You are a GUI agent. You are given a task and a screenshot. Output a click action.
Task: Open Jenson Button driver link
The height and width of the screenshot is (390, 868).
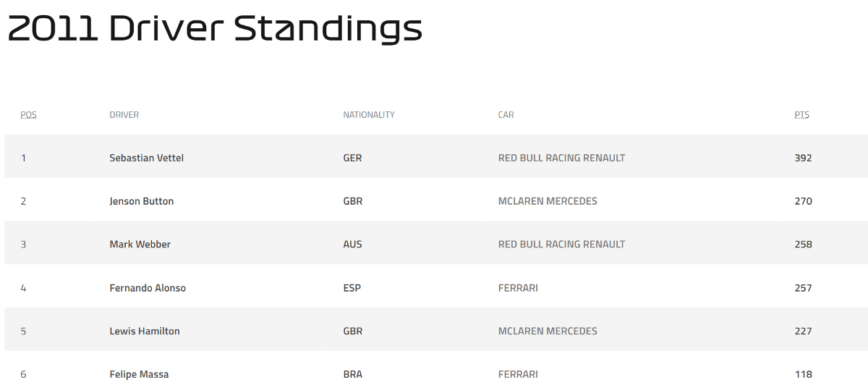(x=141, y=201)
